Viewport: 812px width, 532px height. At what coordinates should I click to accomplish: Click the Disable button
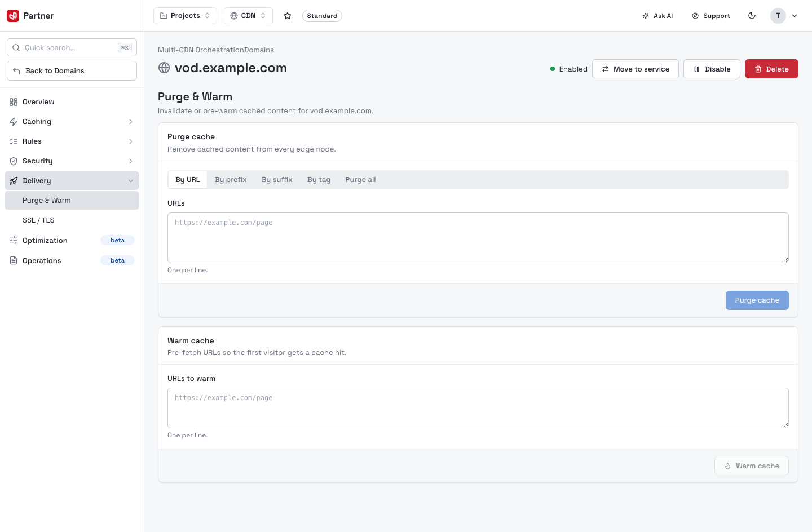click(x=712, y=69)
